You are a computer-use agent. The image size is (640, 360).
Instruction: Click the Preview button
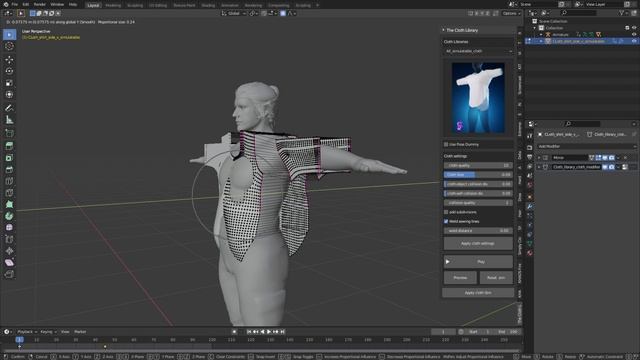pos(460,278)
